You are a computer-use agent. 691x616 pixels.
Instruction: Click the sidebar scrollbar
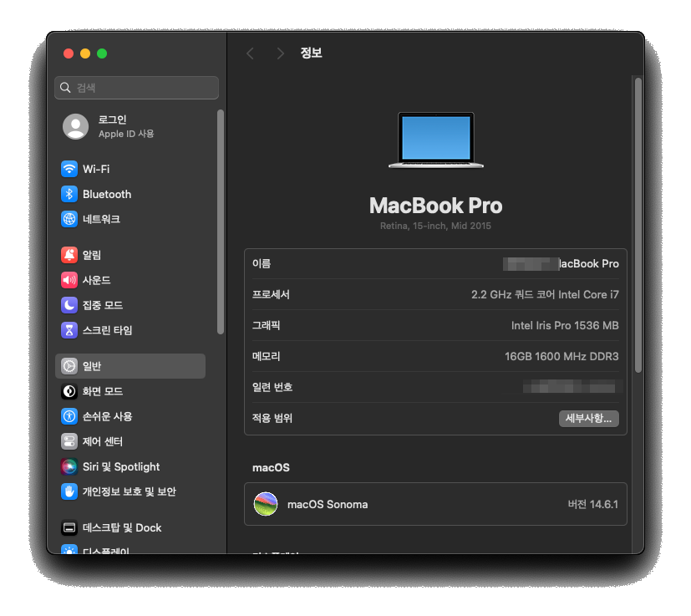(x=221, y=221)
